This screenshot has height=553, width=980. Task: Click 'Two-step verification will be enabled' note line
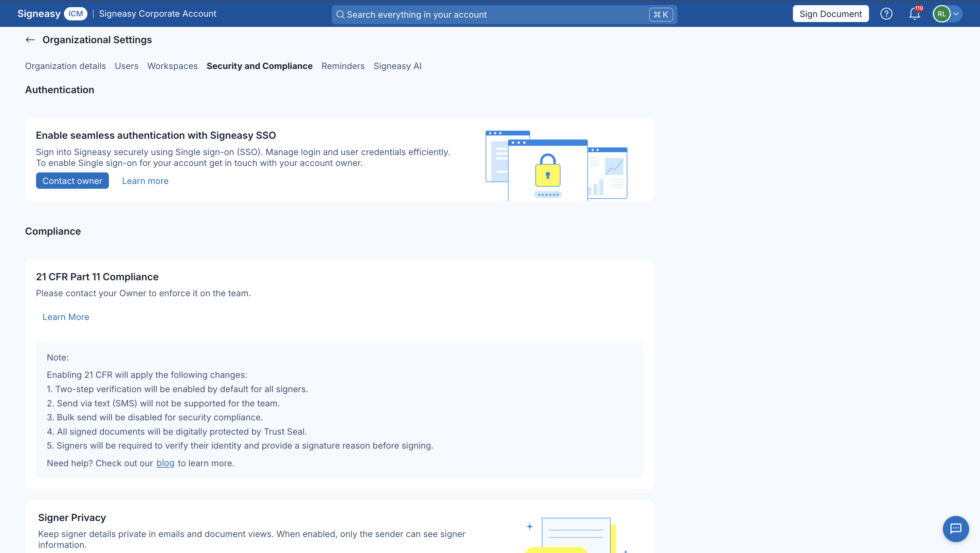177,389
